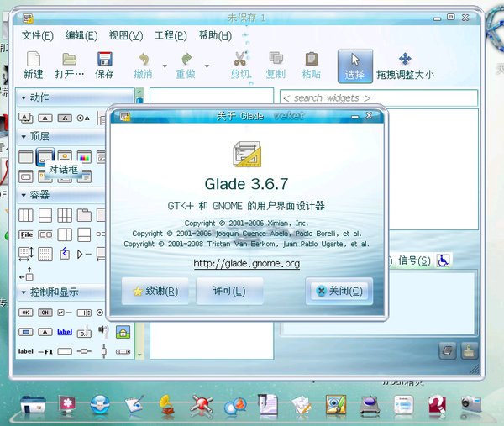Switch to the Signals (信号) tab
This screenshot has width=504, height=426.
click(414, 260)
